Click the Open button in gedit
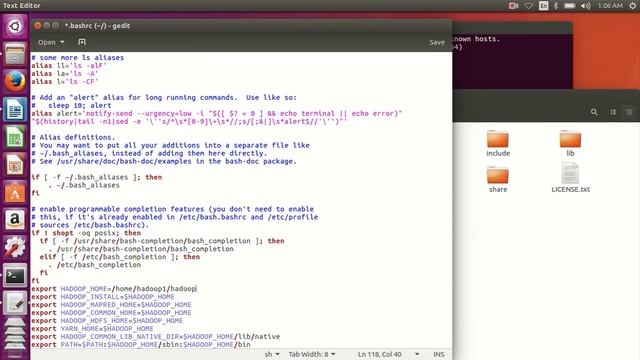This screenshot has width=640, height=360. click(x=47, y=42)
